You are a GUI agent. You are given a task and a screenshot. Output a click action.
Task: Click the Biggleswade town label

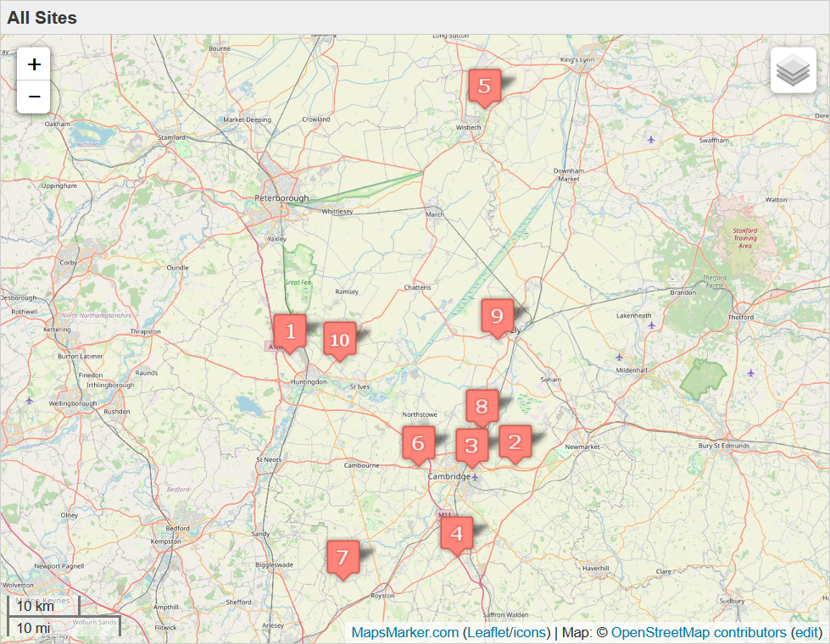click(x=274, y=565)
